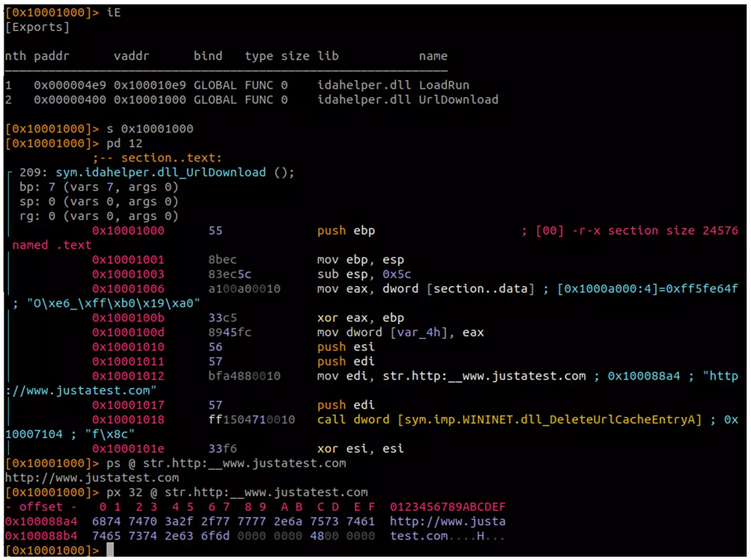The image size is (751, 560).
Task: Click the 'mov dword [var_4h], eax' instruction
Action: (x=400, y=332)
